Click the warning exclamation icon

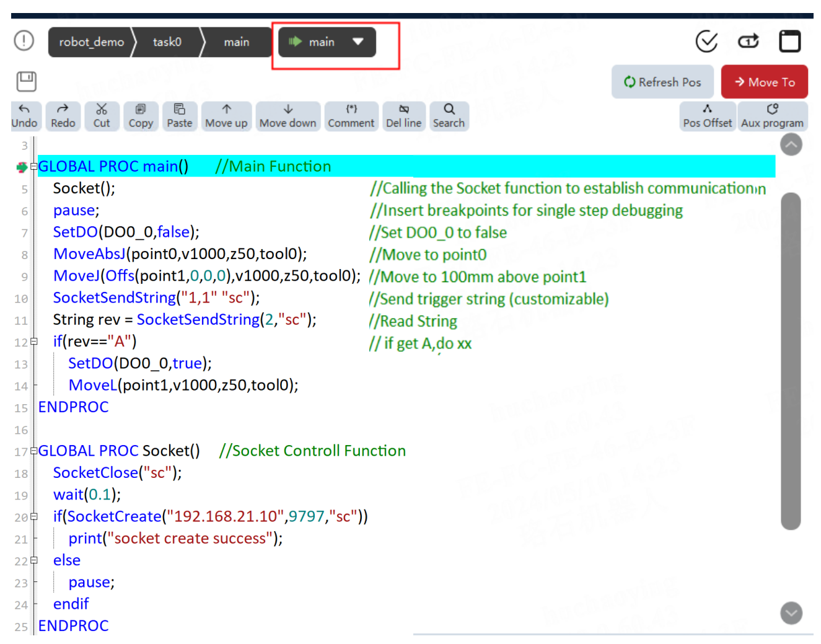point(24,41)
